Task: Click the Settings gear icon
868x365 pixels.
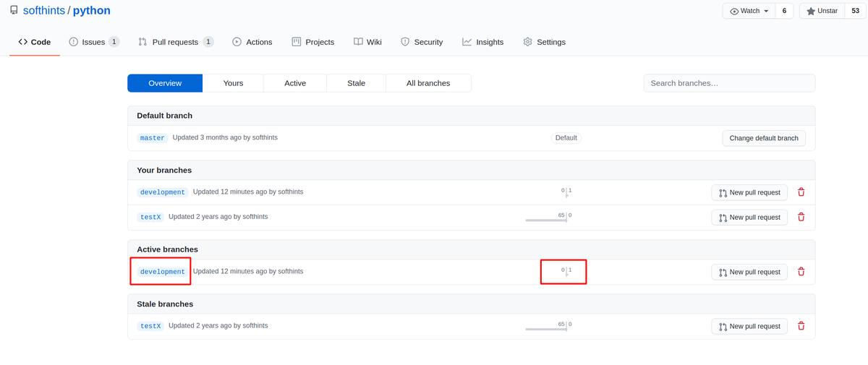Action: point(527,42)
